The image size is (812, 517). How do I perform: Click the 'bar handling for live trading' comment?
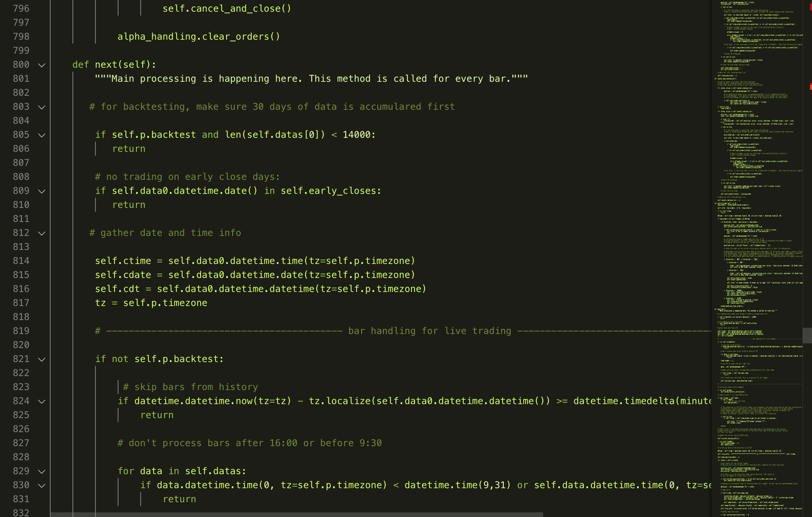pyautogui.click(x=429, y=331)
